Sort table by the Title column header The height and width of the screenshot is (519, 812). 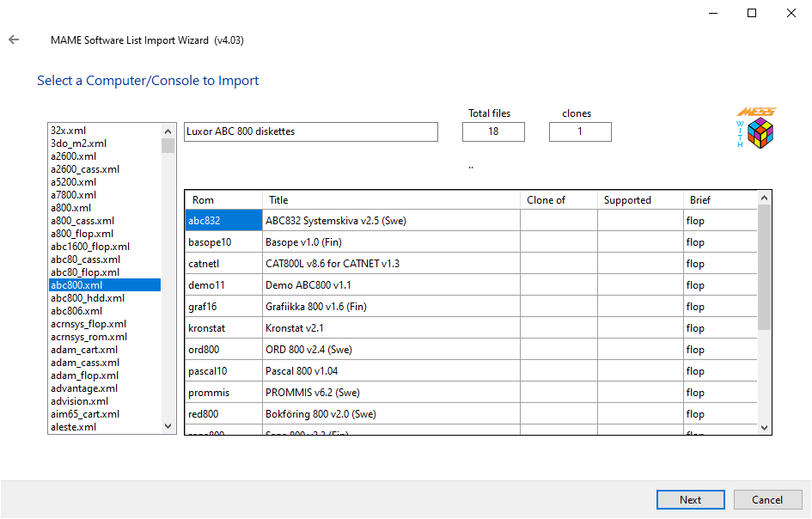click(392, 200)
